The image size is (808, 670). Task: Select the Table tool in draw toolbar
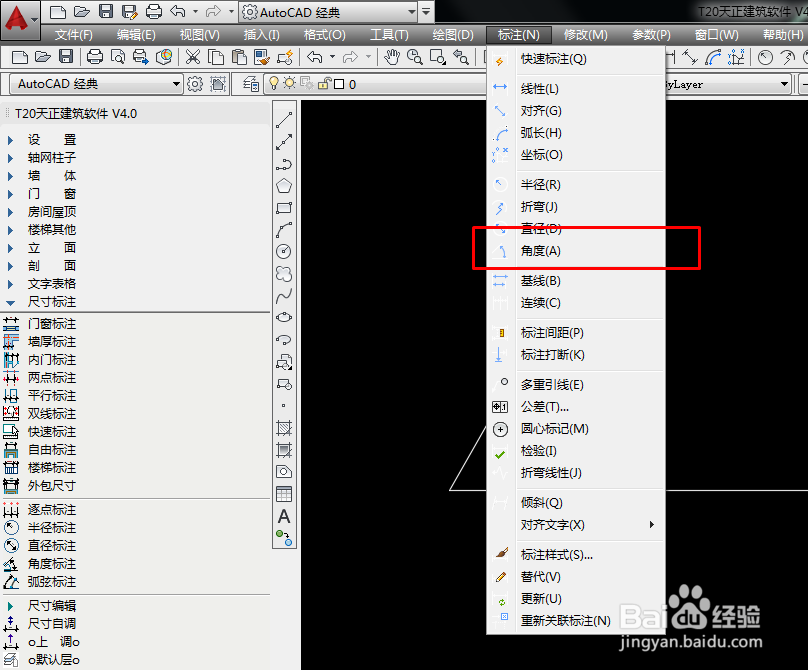(284, 494)
